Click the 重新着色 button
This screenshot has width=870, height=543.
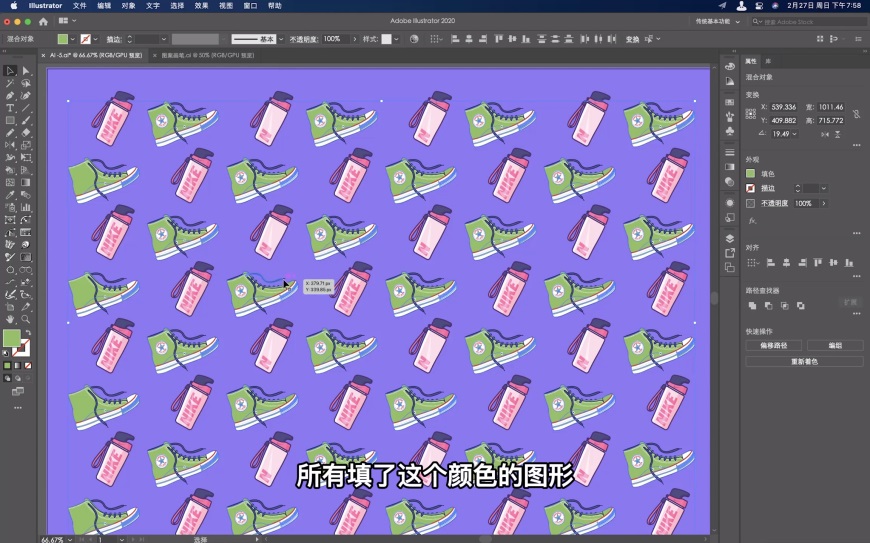click(804, 362)
